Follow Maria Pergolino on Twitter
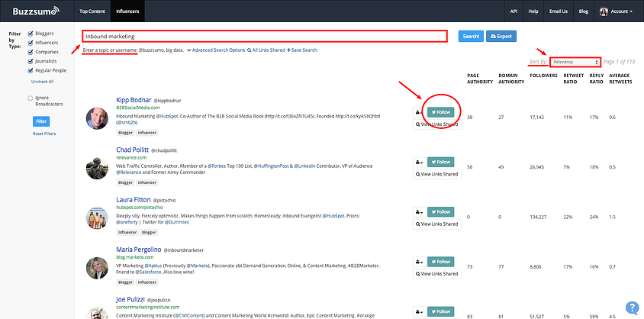The image size is (644, 319). [441, 262]
